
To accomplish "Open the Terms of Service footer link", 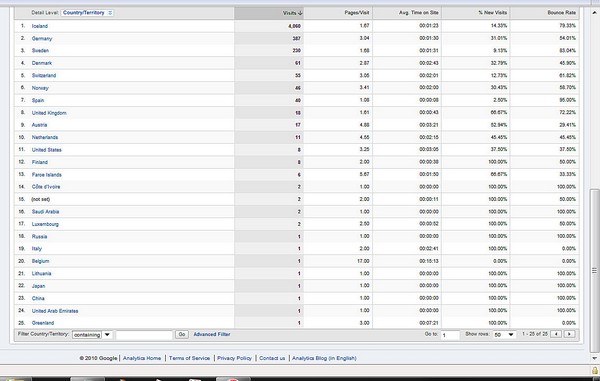I will tap(189, 358).
